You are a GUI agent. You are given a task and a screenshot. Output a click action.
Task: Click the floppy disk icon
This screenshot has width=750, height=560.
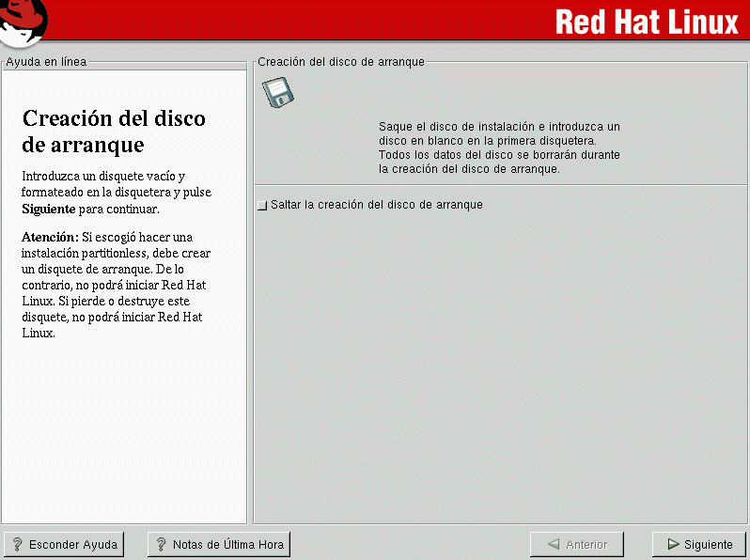pyautogui.click(x=278, y=93)
